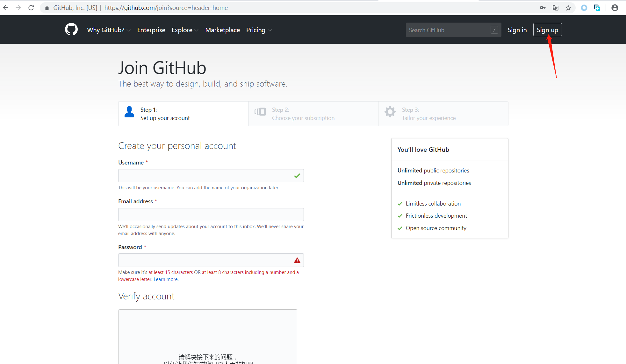Bookmark this page with the star icon
Viewport: 626px width, 364px height.
tap(568, 8)
